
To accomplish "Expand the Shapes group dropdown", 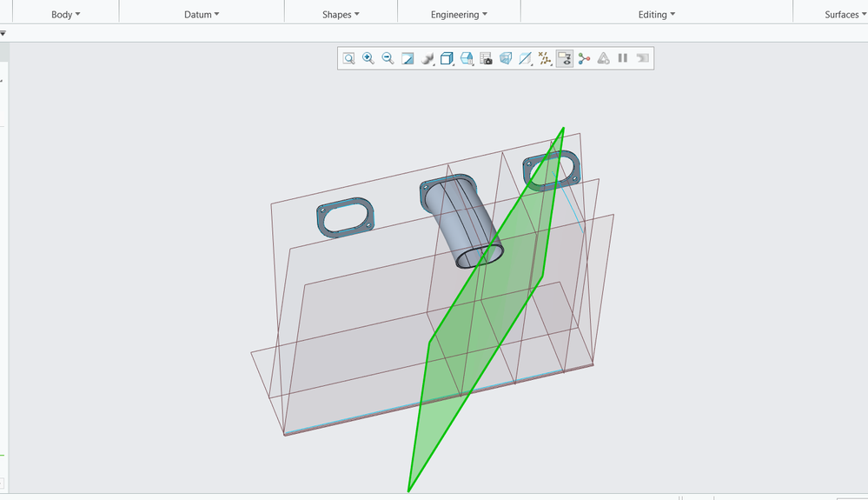I will tap(341, 14).
